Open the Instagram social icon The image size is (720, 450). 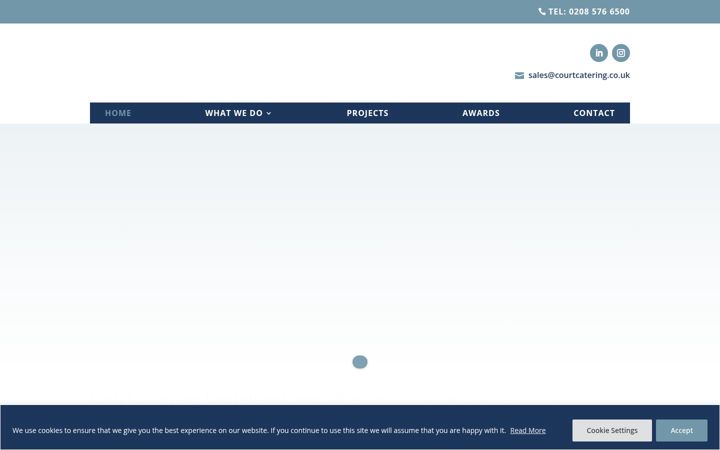[x=621, y=53]
